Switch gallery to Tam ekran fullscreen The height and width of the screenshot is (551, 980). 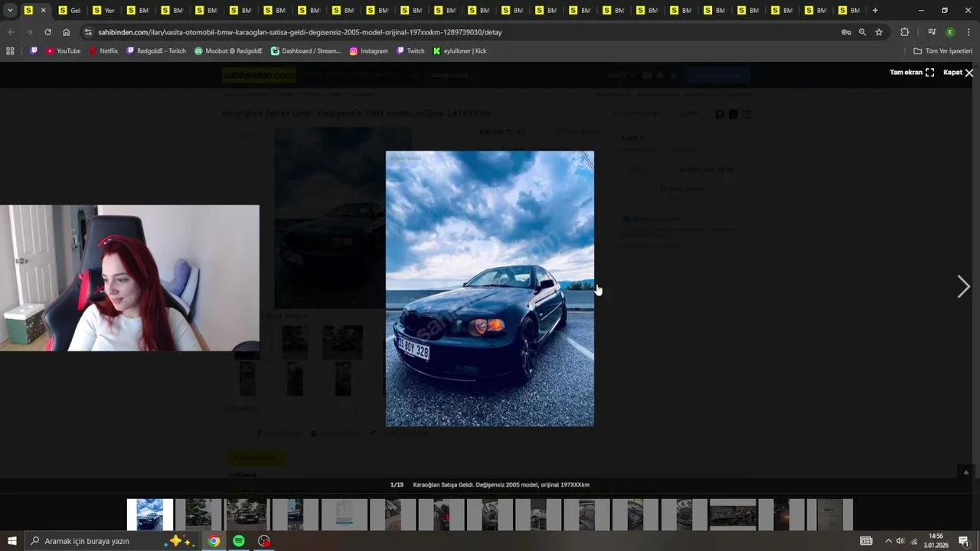tap(912, 72)
